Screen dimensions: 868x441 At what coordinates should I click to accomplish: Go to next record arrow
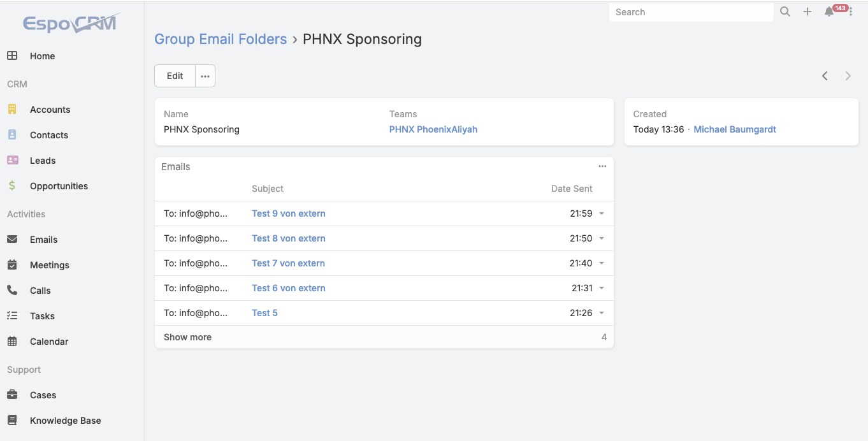point(848,76)
